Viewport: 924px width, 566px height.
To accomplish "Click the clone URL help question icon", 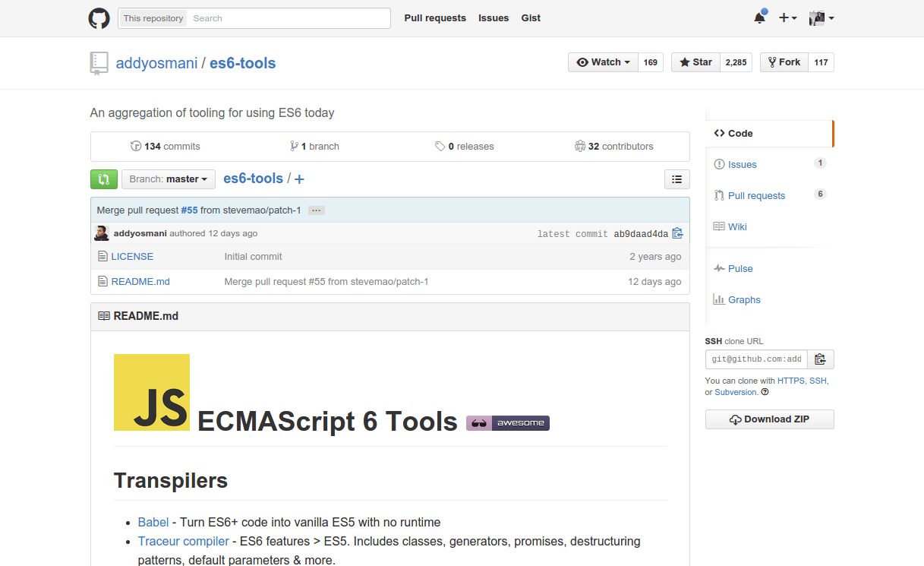I will click(x=765, y=392).
